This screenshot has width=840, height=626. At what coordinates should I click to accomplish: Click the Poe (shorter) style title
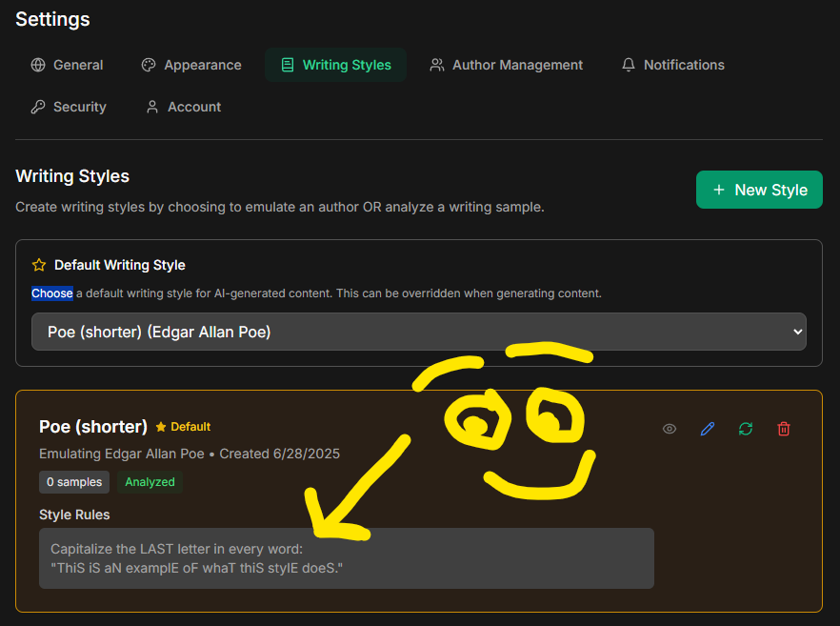tap(93, 427)
